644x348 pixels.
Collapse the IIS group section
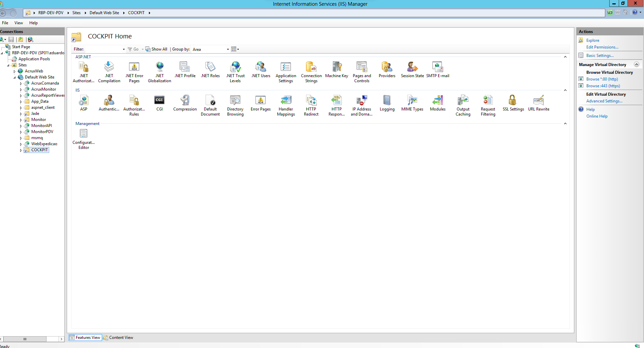tap(565, 90)
